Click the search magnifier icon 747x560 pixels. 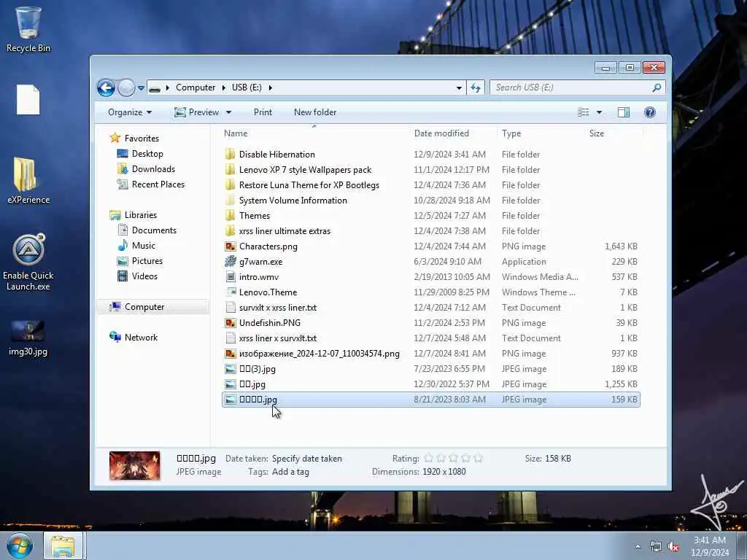[x=657, y=87]
